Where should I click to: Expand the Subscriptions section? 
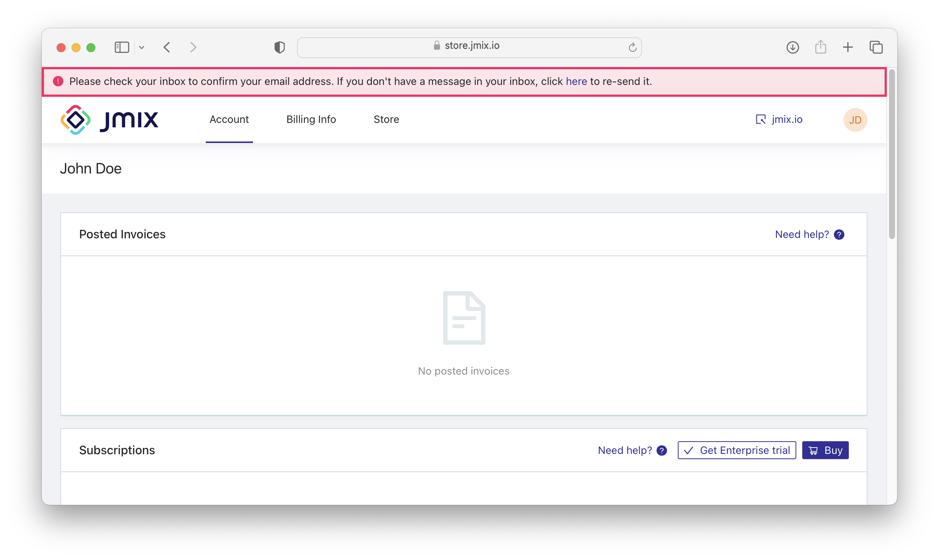pyautogui.click(x=117, y=450)
